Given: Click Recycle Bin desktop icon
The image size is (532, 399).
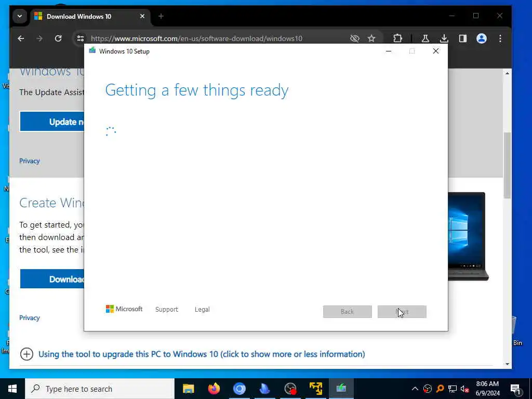Looking at the screenshot, I should click(x=517, y=331).
